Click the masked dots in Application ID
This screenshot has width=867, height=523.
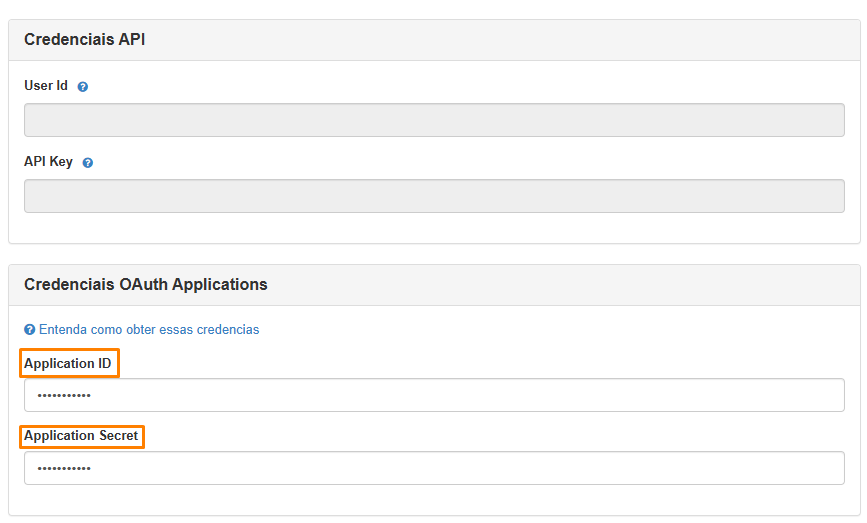pos(64,396)
